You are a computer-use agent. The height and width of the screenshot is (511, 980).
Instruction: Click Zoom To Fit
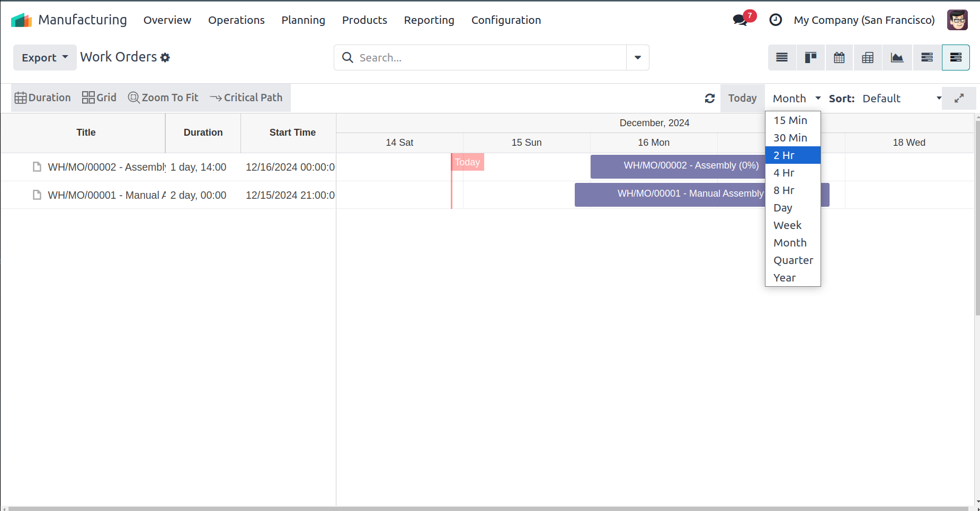click(163, 98)
